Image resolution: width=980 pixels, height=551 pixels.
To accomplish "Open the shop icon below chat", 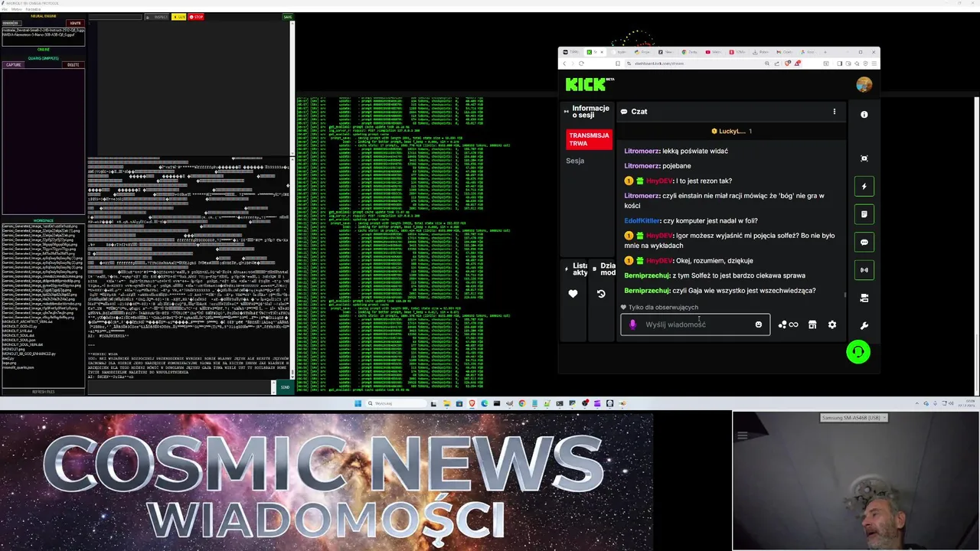I will pos(812,324).
